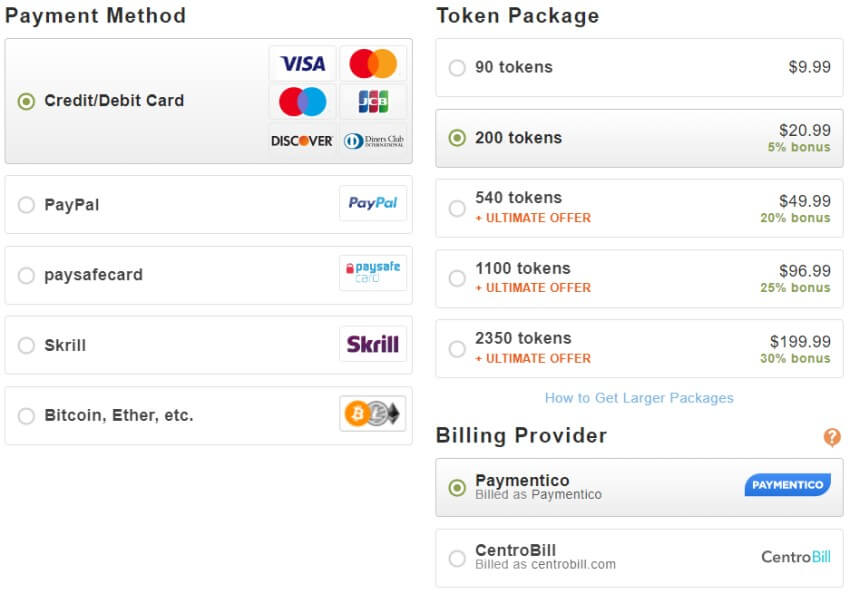Click the Diners Club International logo

coord(373,141)
